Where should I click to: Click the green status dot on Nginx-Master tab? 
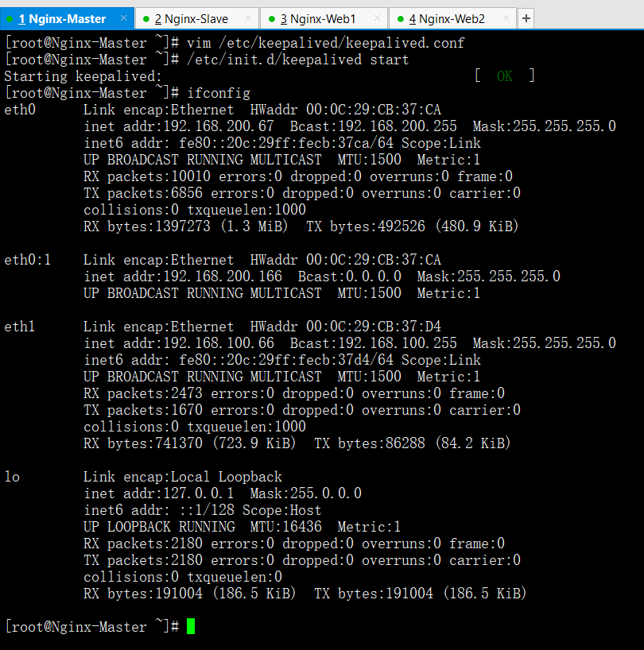[x=10, y=19]
